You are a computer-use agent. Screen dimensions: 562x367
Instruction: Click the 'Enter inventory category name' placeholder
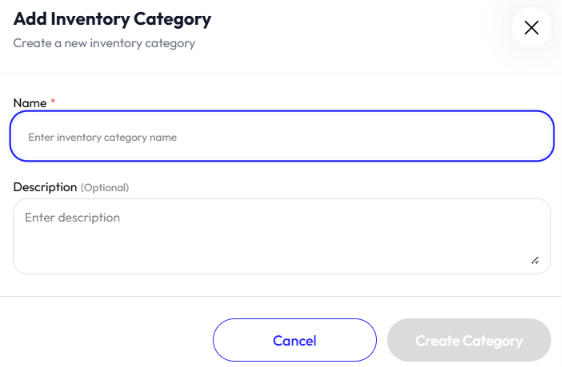103,137
